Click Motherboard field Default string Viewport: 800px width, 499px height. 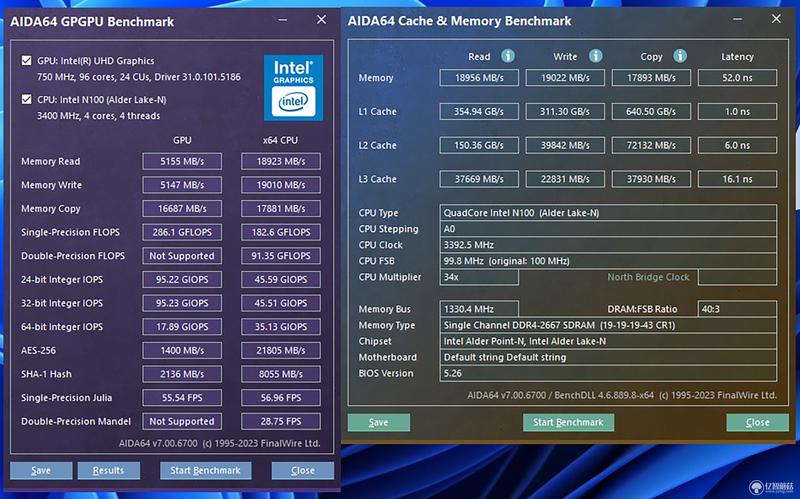608,357
